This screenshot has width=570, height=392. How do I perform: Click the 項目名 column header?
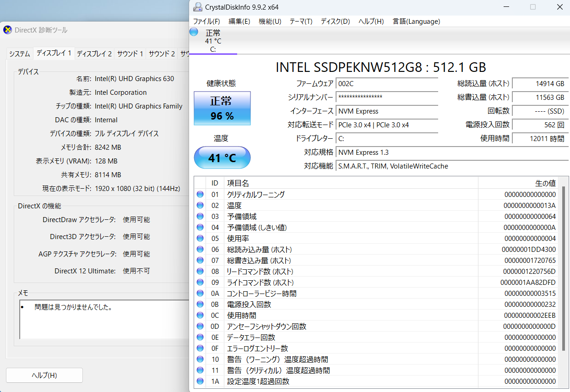[x=351, y=183]
